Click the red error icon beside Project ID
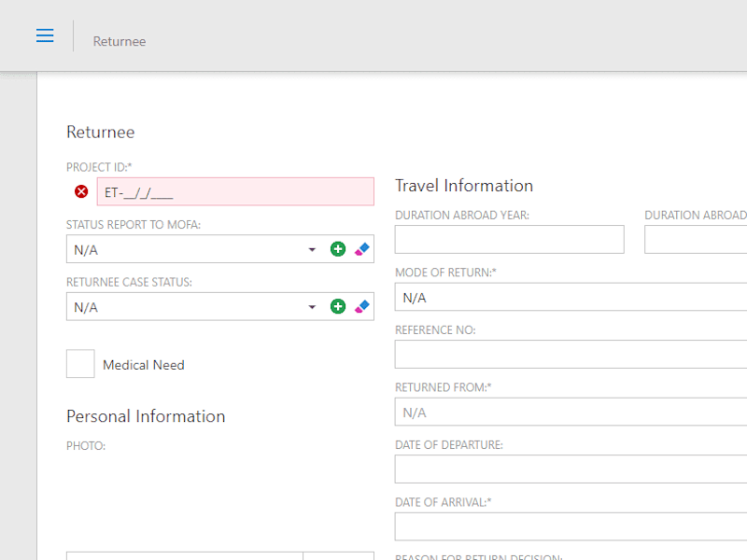 (x=81, y=191)
